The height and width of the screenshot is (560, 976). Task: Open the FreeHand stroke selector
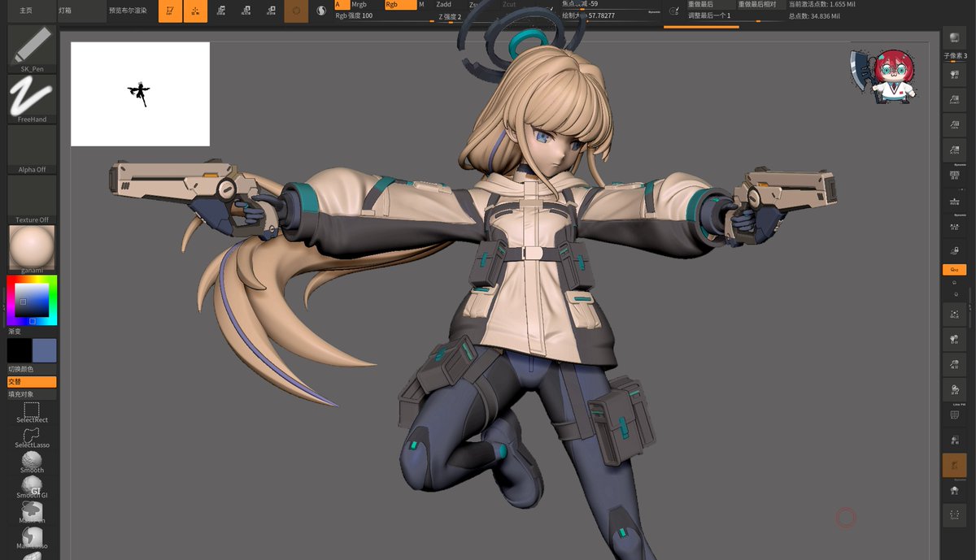32,99
